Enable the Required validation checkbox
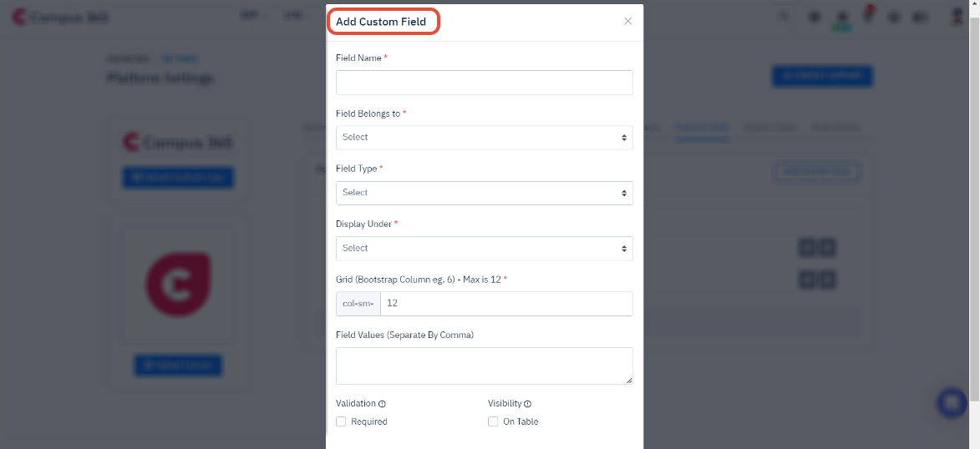This screenshot has width=980, height=449. [x=341, y=421]
